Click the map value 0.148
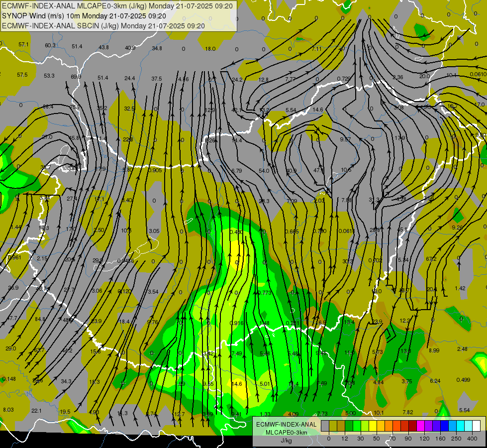This screenshot has width=487, height=448. pyautogui.click(x=9, y=379)
